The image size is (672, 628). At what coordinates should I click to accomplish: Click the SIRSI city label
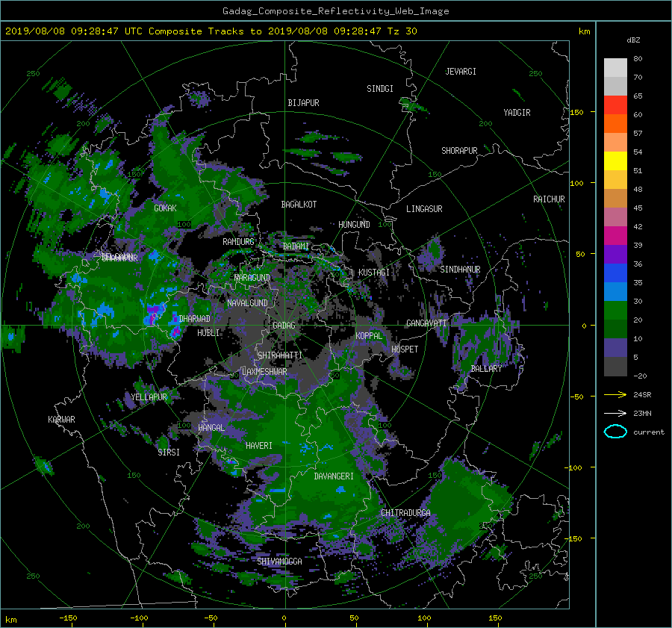169,453
